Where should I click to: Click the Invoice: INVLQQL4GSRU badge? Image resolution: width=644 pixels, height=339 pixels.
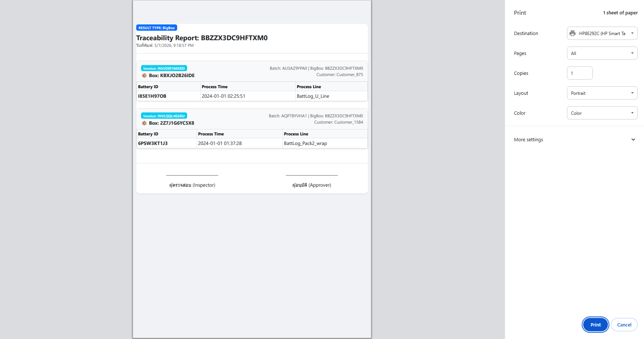(x=164, y=116)
